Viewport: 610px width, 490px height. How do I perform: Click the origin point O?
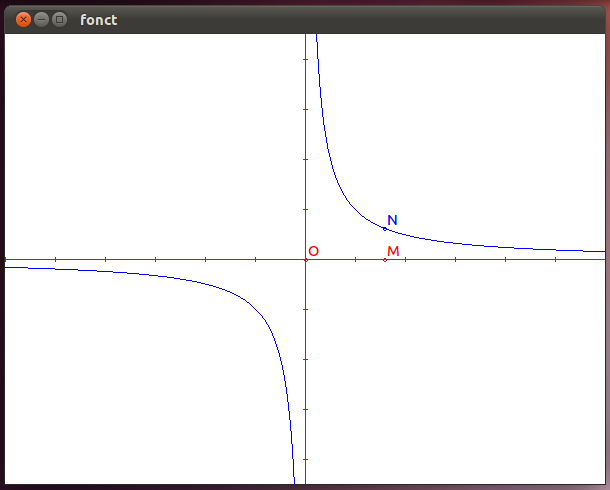coord(306,260)
